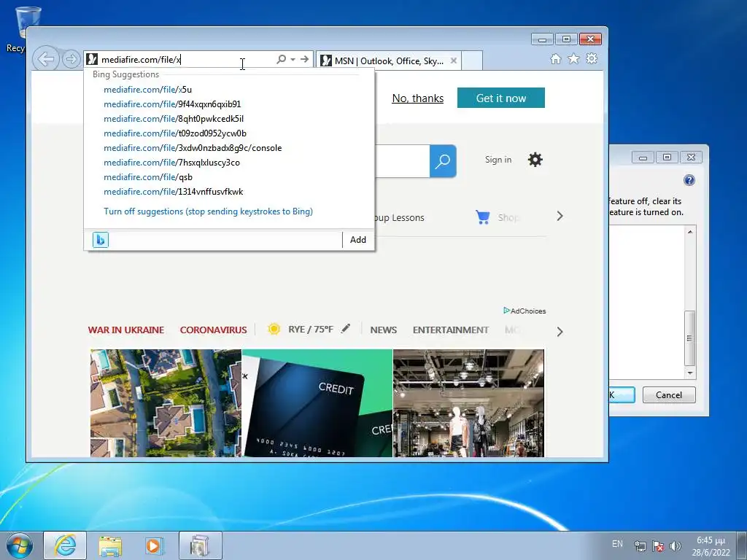747x560 pixels.
Task: Select suggestion mediafire.com/file/x5u
Action: [147, 90]
